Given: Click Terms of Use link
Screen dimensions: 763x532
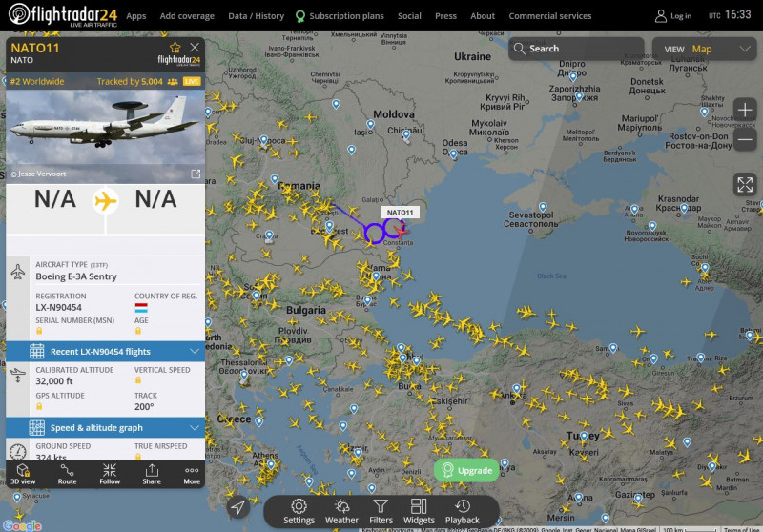Looking at the screenshot, I should click(x=741, y=529).
